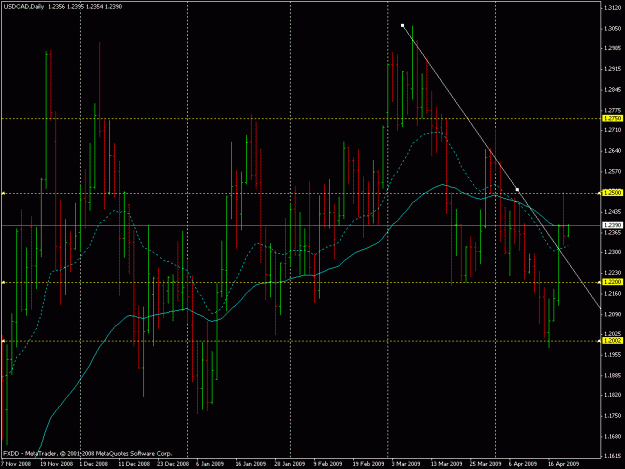625x469 pixels.
Task: Click the 1.2090 price axis value
Action: pyautogui.click(x=613, y=314)
